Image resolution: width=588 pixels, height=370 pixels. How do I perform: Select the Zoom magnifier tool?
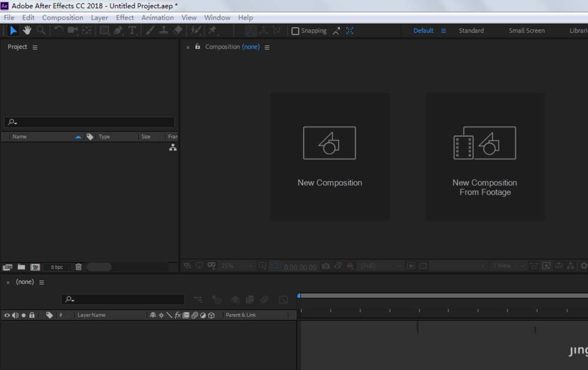[41, 31]
